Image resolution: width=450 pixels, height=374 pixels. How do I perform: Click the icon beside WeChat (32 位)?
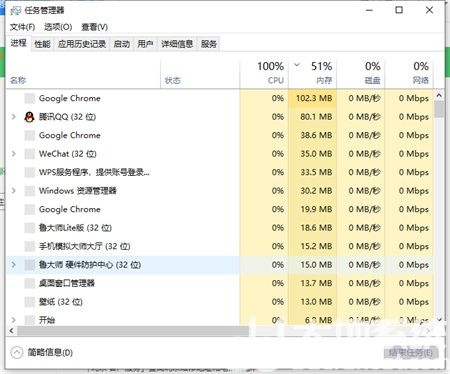tap(30, 154)
